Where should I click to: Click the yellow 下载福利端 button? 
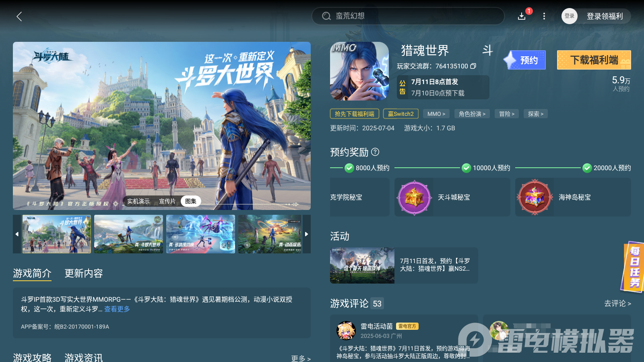[594, 60]
